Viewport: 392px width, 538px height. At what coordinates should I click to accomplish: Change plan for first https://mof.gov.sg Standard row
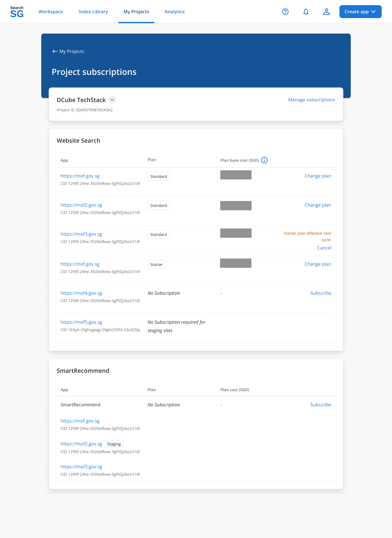[318, 176]
